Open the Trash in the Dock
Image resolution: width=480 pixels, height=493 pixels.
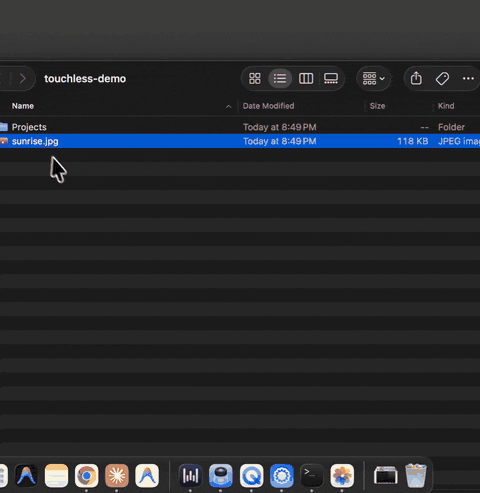416,475
